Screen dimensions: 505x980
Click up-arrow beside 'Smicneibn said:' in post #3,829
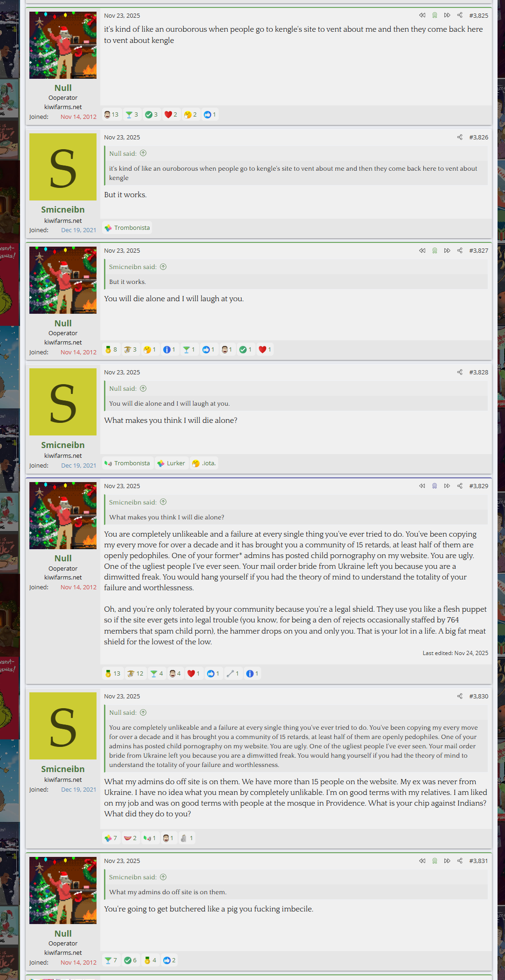[x=163, y=502]
